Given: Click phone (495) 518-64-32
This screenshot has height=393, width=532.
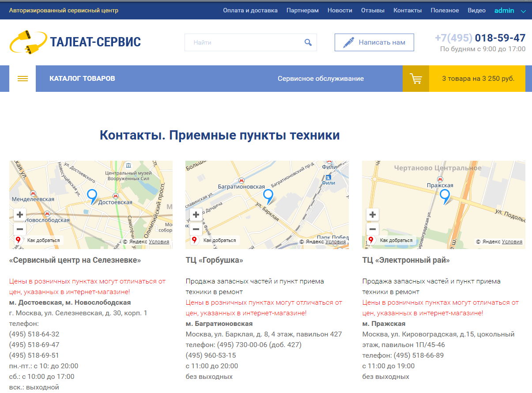Looking at the screenshot, I should coord(34,334).
